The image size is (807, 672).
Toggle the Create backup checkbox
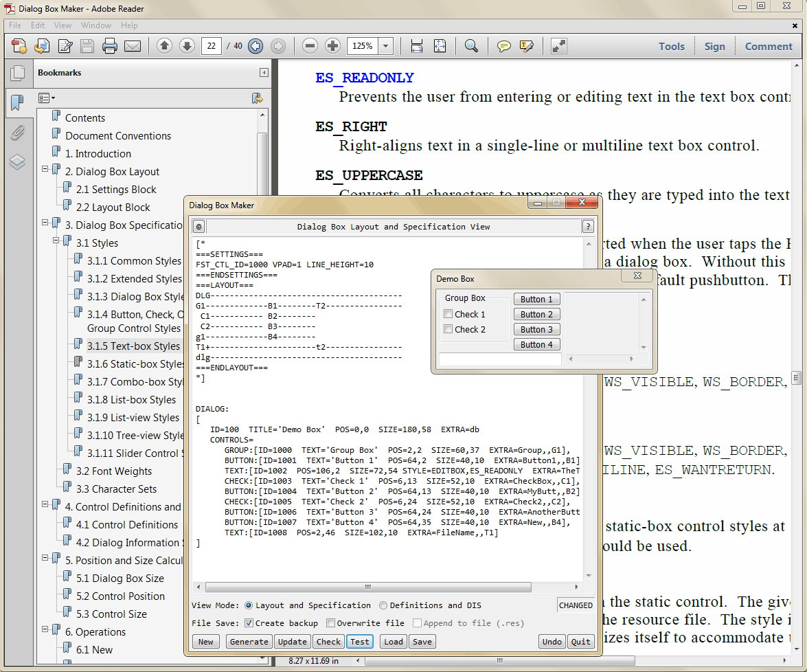(x=249, y=623)
